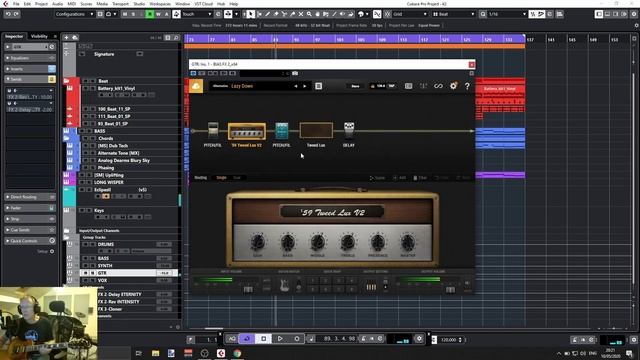Click the amp's first knob on the left
Image resolution: width=640 pixels, height=360 pixels.
[258, 242]
